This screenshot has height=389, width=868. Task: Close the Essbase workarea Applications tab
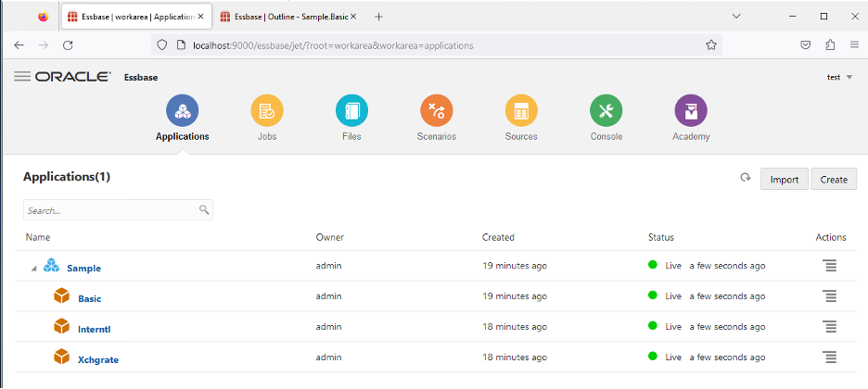pyautogui.click(x=201, y=17)
